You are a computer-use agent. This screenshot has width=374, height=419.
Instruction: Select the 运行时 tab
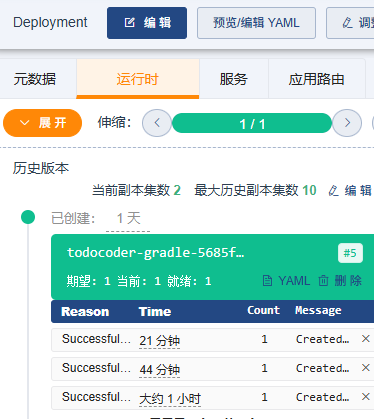pos(138,79)
